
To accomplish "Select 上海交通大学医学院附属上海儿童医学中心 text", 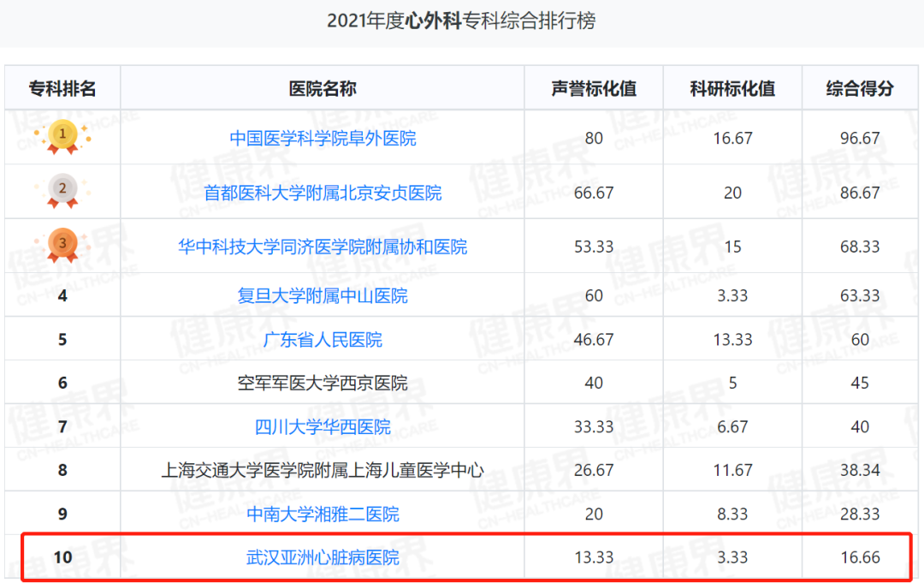I will [x=323, y=470].
